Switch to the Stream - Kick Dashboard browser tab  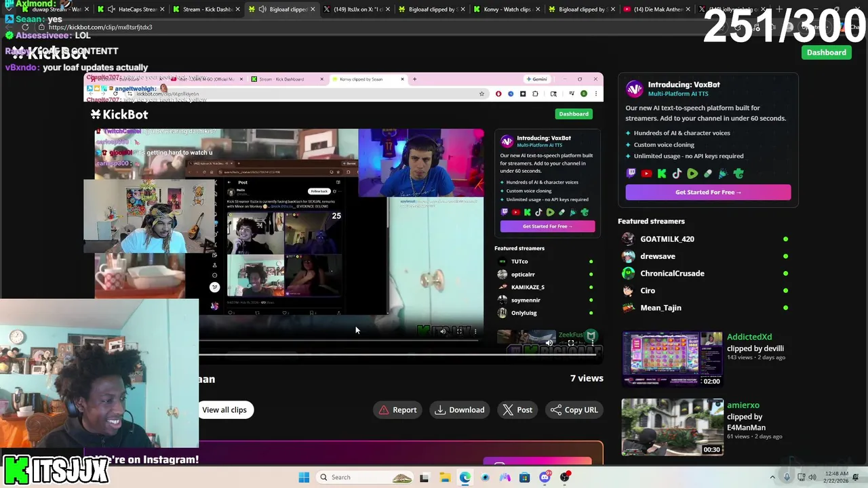coord(205,9)
